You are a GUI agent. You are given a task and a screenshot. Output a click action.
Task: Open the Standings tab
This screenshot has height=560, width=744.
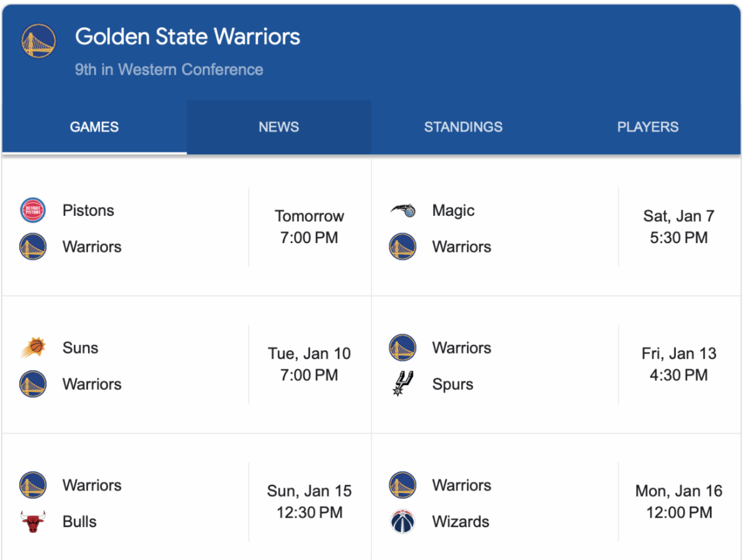tap(463, 127)
